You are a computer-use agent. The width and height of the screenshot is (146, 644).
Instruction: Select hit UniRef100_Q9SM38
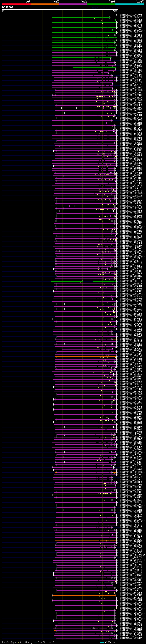131,25
